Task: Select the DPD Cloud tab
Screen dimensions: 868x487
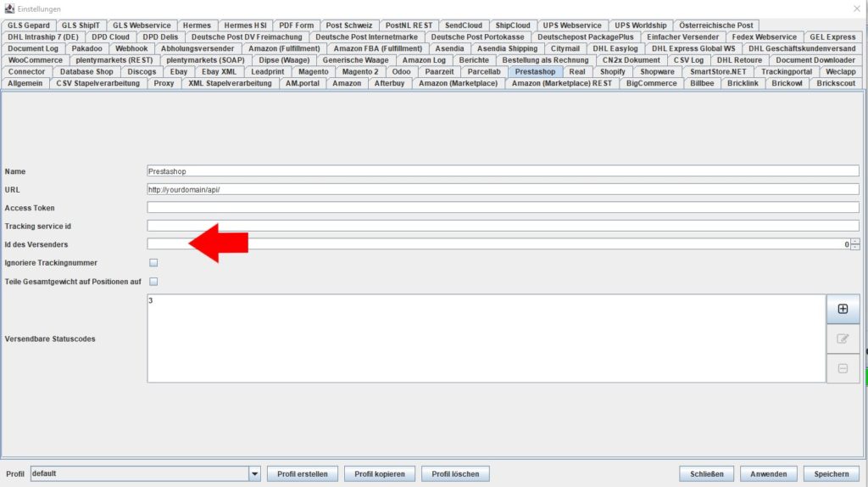Action: (x=110, y=37)
